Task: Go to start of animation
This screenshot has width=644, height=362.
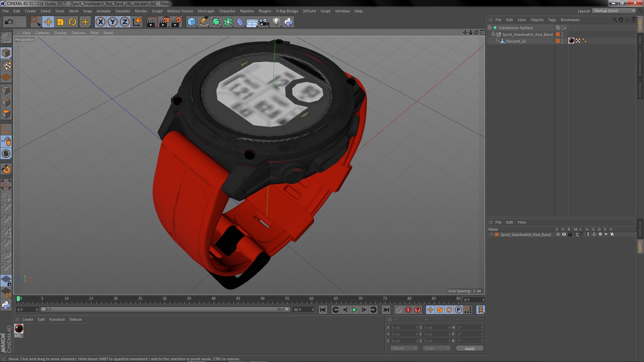Action: pos(323,310)
